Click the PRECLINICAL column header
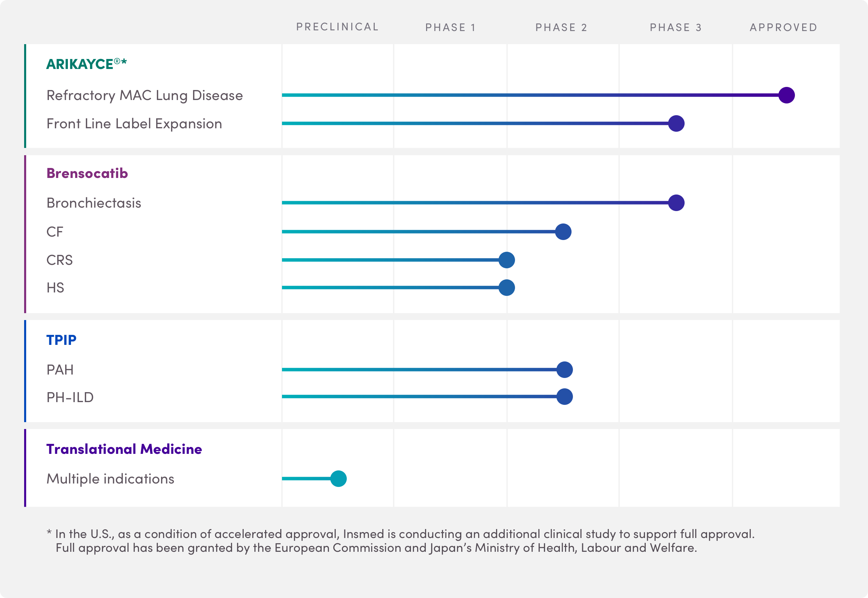Viewport: 868px width, 598px height. (x=337, y=27)
